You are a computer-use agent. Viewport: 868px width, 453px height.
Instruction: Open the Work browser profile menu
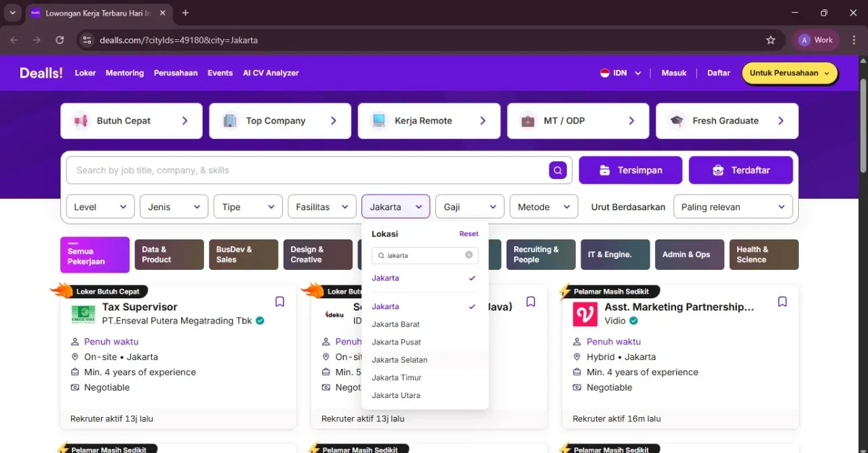point(816,40)
